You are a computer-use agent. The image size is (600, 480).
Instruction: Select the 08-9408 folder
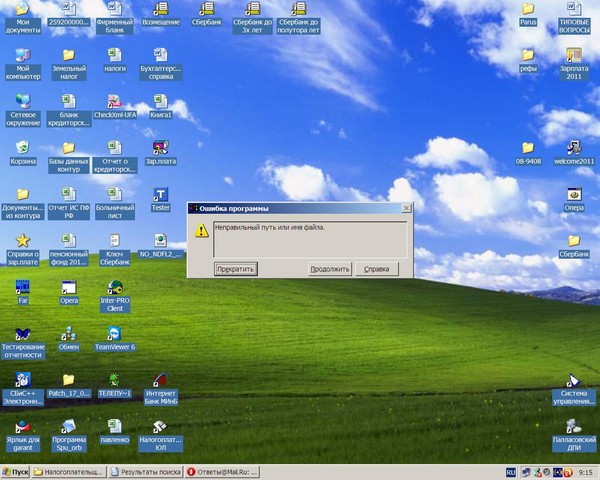click(x=528, y=152)
